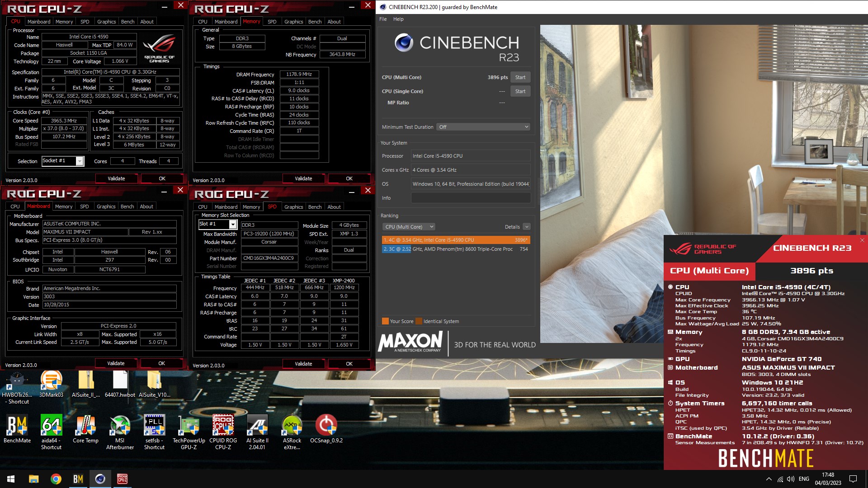Viewport: 868px width, 488px height.
Task: Open About tab in CPU window
Action: pos(147,22)
